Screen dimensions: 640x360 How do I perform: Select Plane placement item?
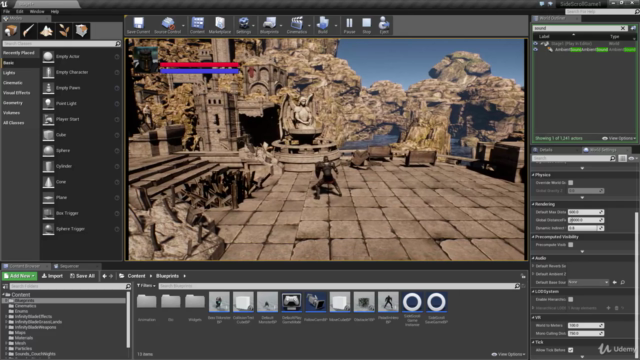(81, 198)
